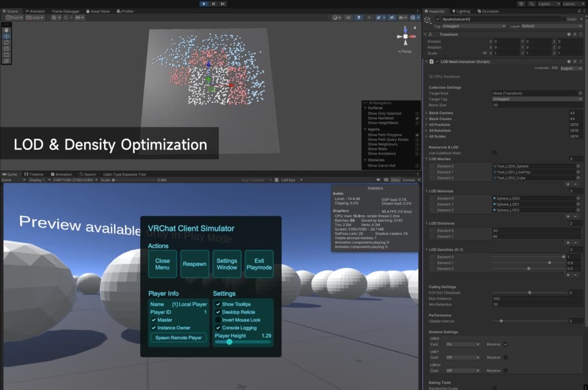Click the Test_LOD0_Sphere object picker circle
The width and height of the screenshot is (588, 390).
(578, 166)
